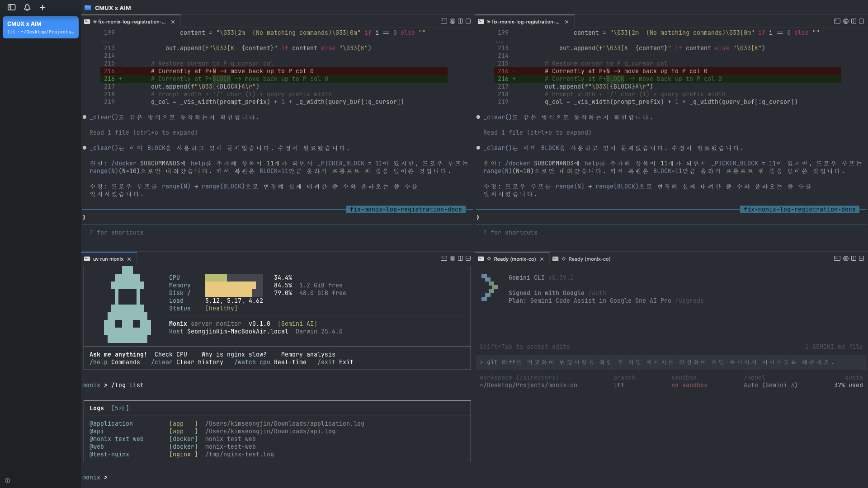Expand 'Read 1 file' in top-right pane
Viewport: 868px width, 488px height.
coord(537,133)
